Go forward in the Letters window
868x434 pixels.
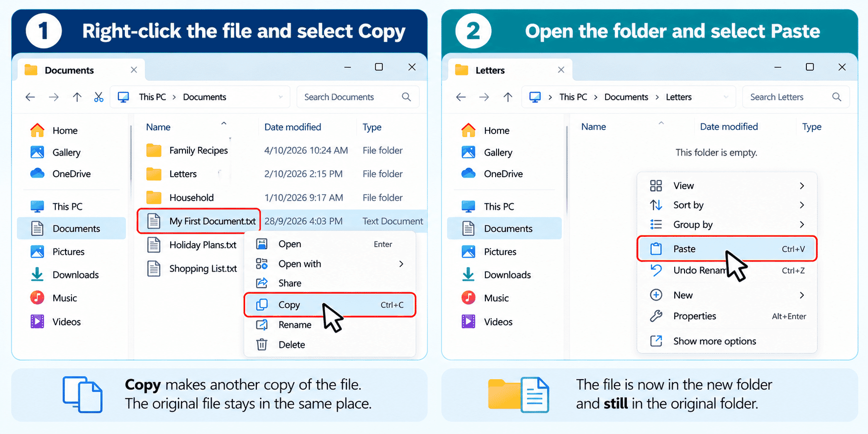pyautogui.click(x=484, y=97)
